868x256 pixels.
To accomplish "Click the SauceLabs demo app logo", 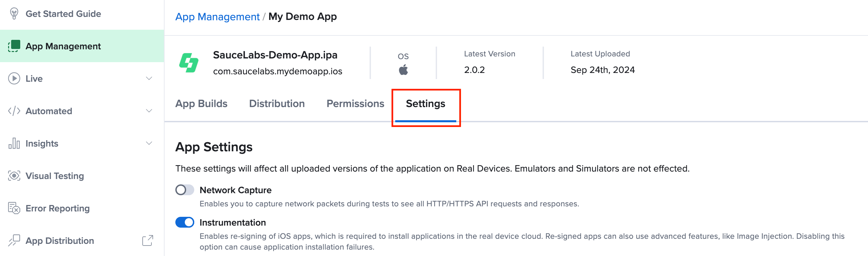I will point(189,63).
